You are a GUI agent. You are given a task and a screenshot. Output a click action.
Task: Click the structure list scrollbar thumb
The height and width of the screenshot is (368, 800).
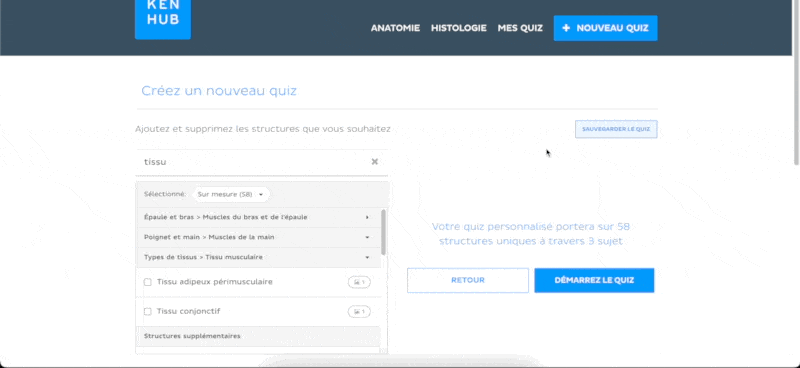click(384, 232)
